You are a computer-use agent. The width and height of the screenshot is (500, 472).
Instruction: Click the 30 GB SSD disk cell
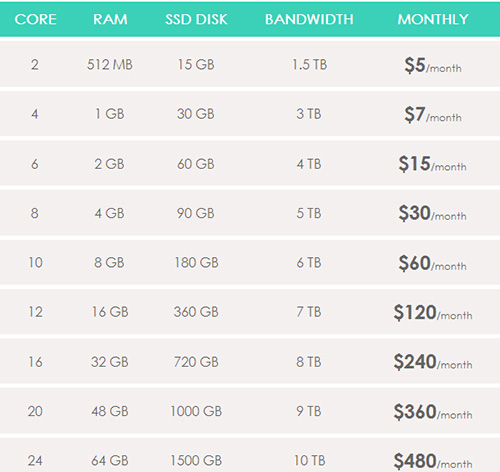pyautogui.click(x=196, y=114)
